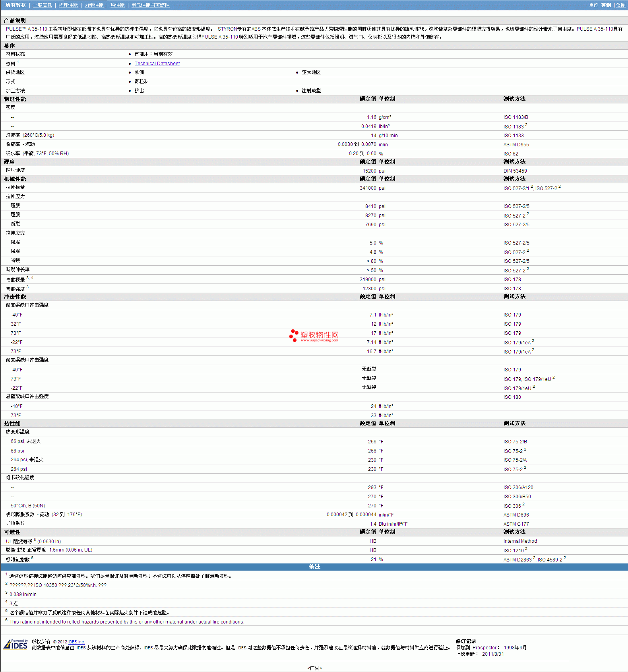Click the 弯曲模量 row label
The image size is (628, 672).
tap(15, 280)
